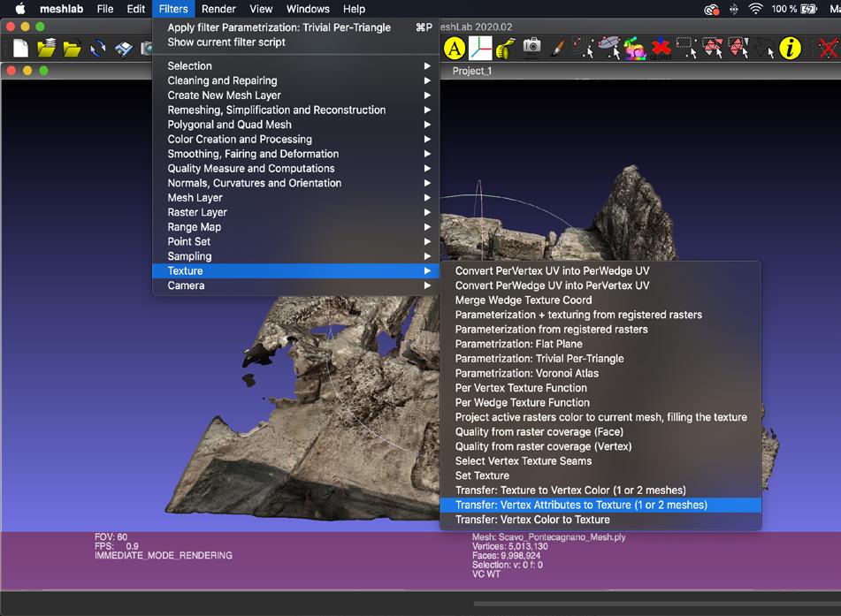Click the red X delete icon

pos(828,49)
